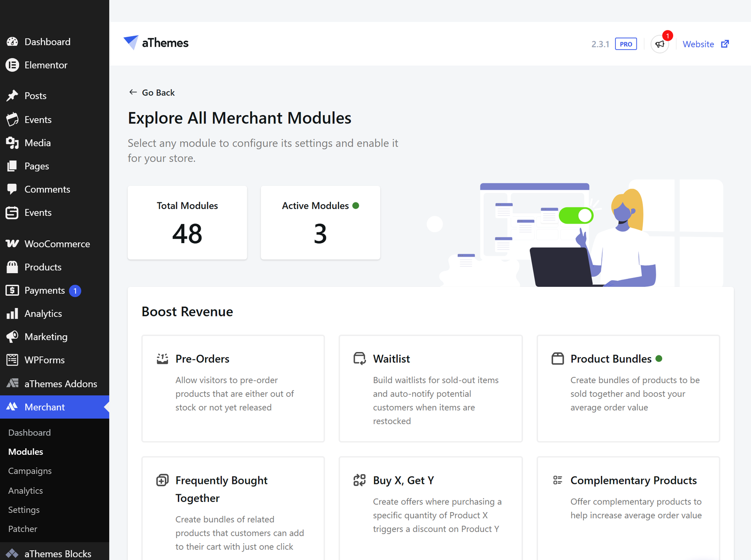751x560 pixels.
Task: Click the aThemes Addons icon
Action: click(12, 384)
